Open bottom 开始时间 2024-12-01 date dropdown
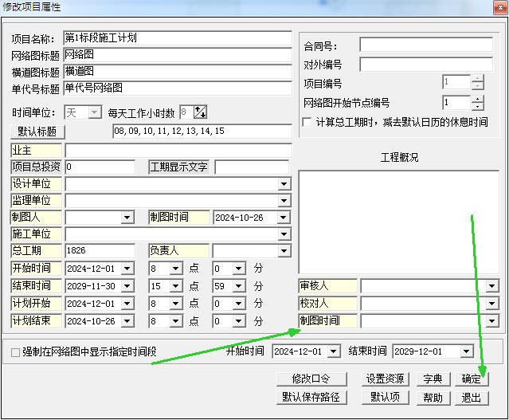 click(x=334, y=351)
